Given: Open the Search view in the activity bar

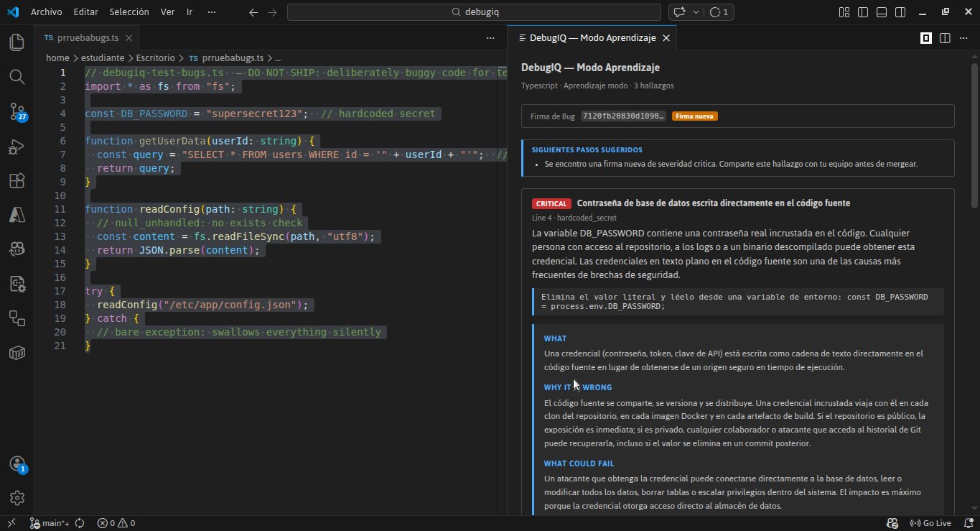Looking at the screenshot, I should 17,77.
